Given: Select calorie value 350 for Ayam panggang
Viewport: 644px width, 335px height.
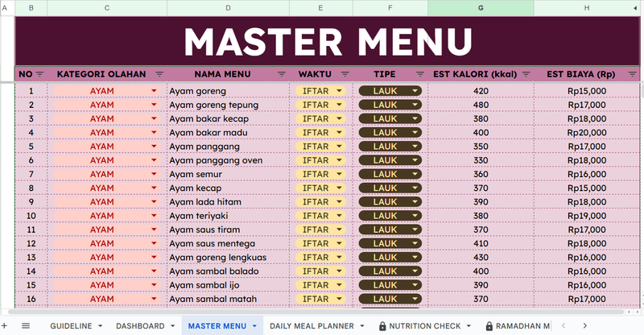Looking at the screenshot, I should [x=481, y=147].
